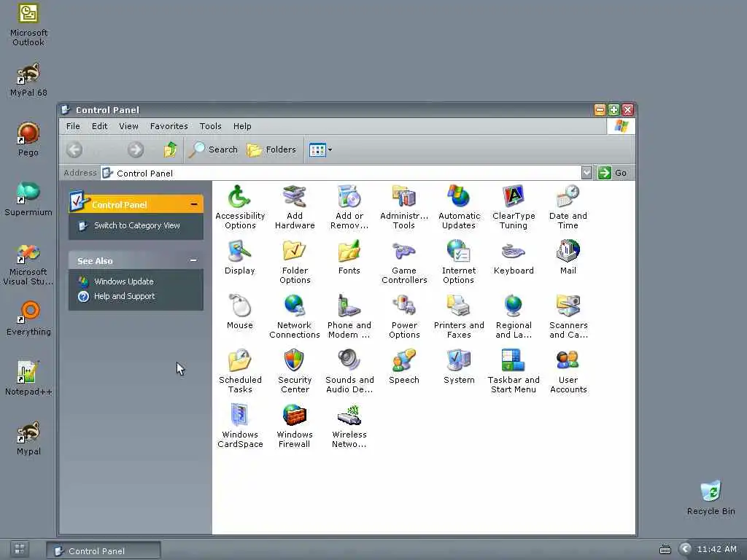747x560 pixels.
Task: Open the Tools menu
Action: [x=211, y=126]
